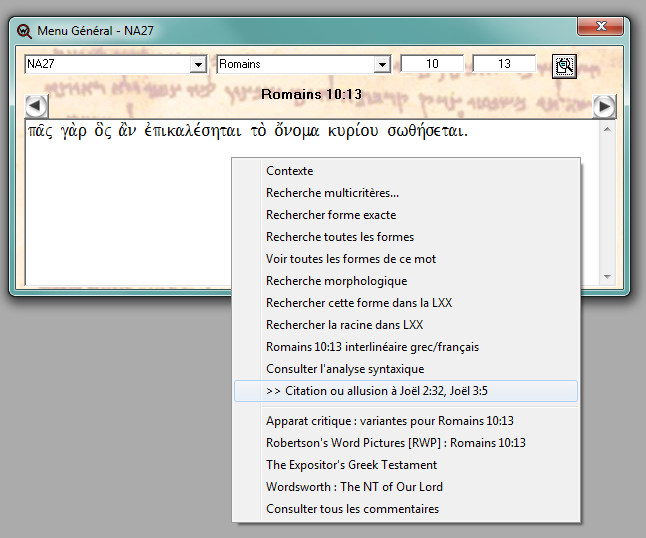Go to previous verse with left arrow
The height and width of the screenshot is (538, 646).
tap(36, 106)
